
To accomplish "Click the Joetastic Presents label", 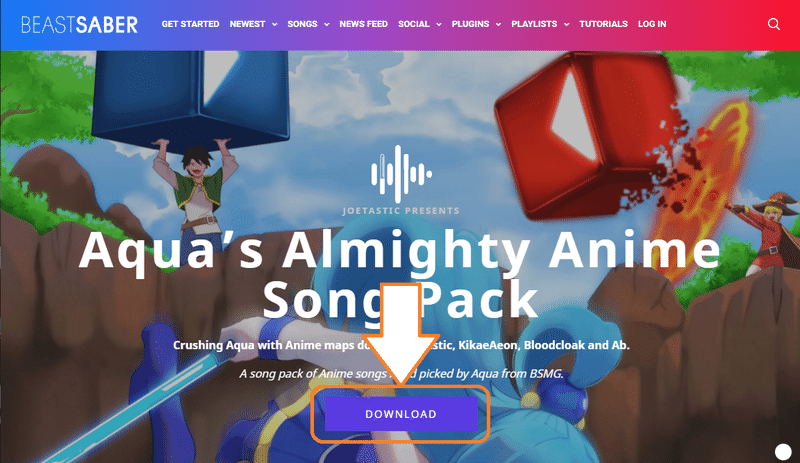I will (x=401, y=210).
